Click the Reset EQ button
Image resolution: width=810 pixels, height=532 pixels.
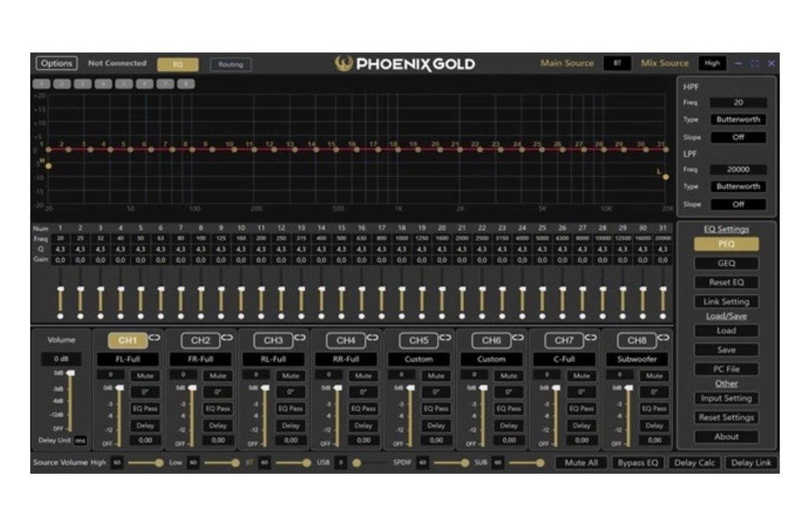726,282
